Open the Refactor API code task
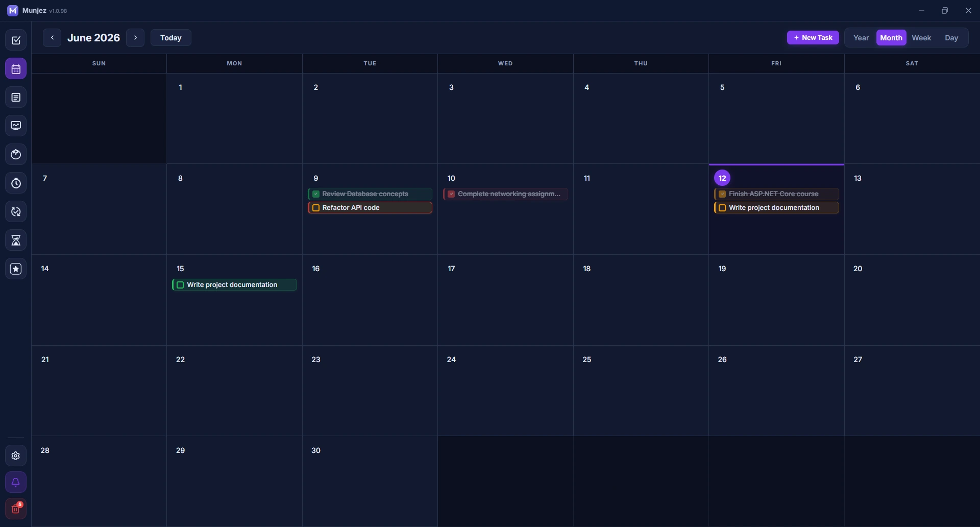This screenshot has width=980, height=527. (370, 208)
